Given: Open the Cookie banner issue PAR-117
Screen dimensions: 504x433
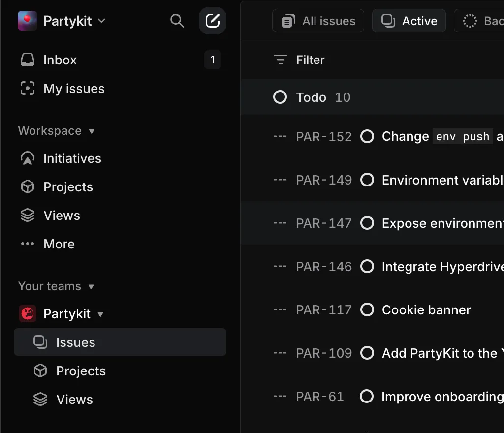Looking at the screenshot, I should [426, 310].
